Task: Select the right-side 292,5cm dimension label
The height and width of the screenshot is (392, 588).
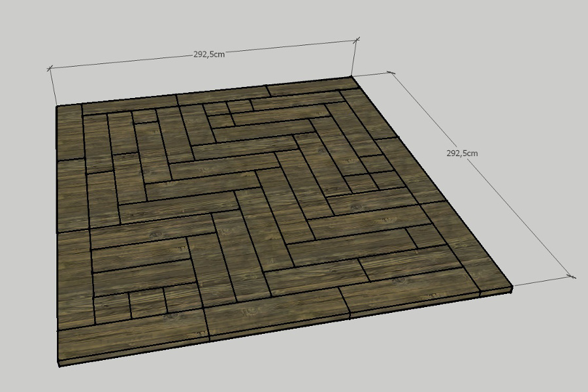Action: [x=462, y=153]
